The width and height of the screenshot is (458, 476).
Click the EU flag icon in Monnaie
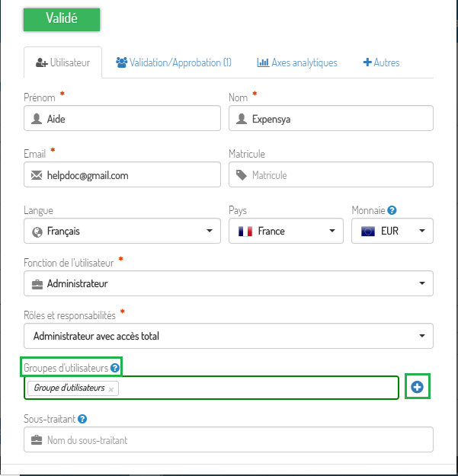click(368, 232)
